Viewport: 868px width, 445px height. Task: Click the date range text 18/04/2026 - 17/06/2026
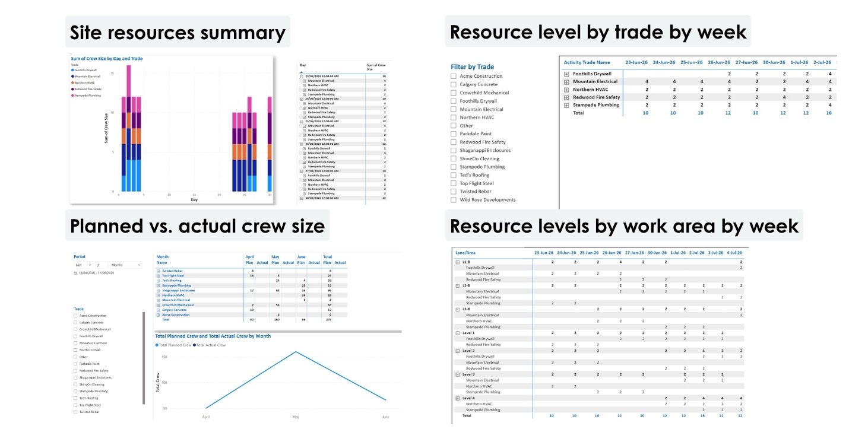click(x=96, y=273)
